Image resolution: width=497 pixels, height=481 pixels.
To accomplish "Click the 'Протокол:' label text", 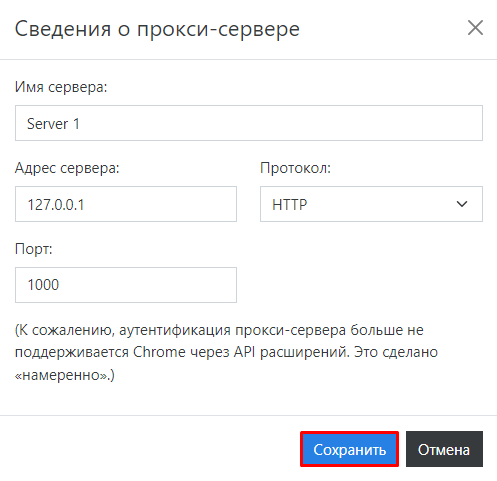I will point(295,168).
